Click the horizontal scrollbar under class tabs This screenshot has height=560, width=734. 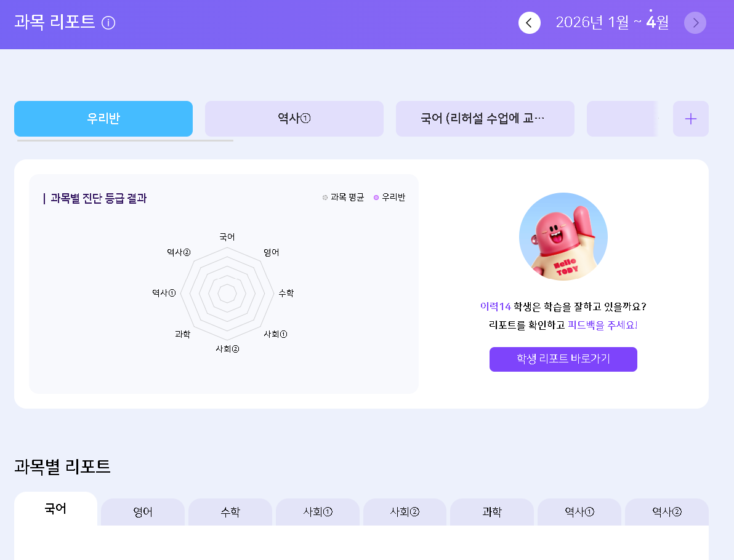coord(125,140)
